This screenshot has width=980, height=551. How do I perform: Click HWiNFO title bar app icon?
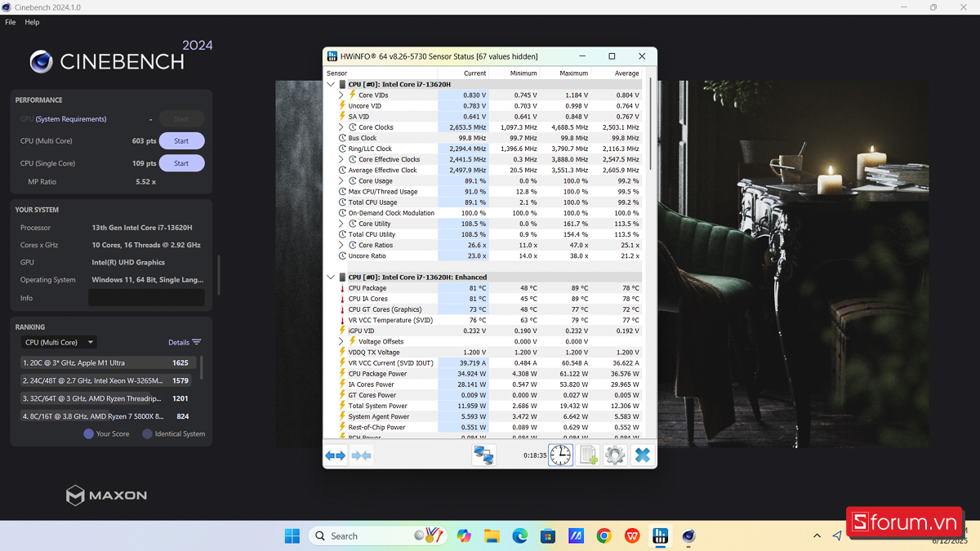point(332,56)
